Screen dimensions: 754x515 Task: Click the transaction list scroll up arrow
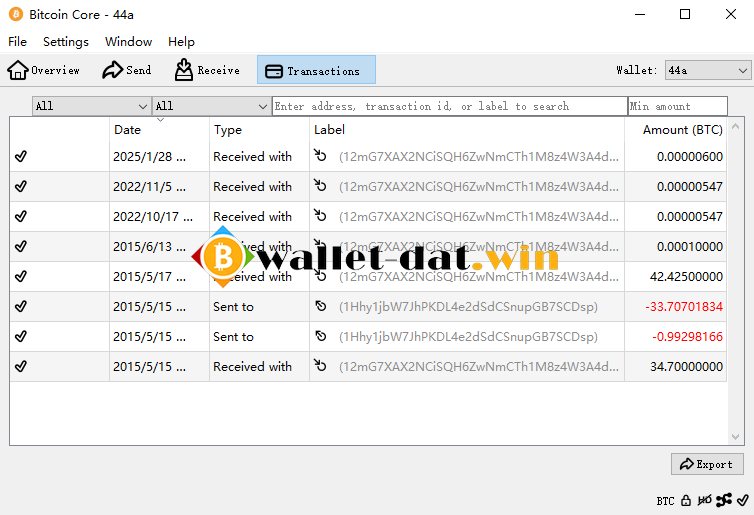pos(735,126)
